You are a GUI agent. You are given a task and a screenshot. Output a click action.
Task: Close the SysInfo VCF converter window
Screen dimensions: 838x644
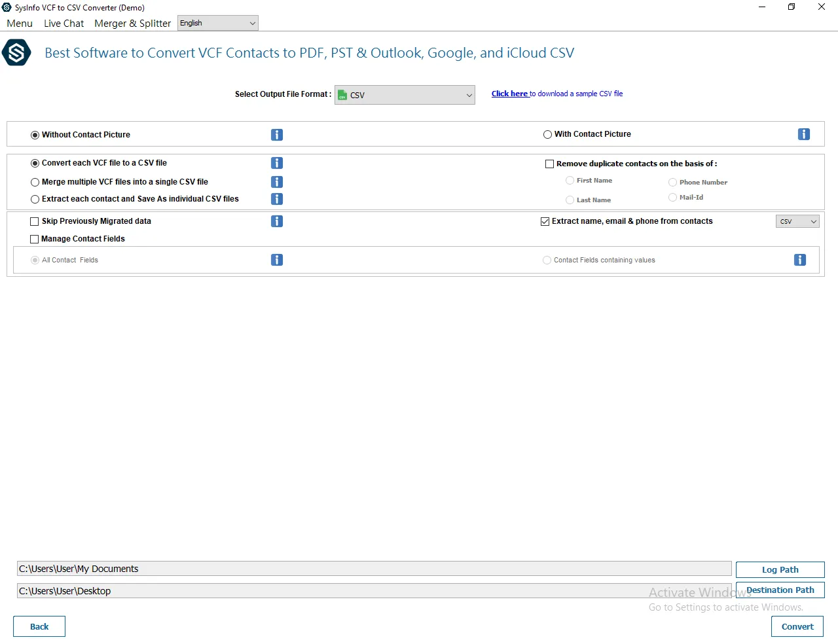(822, 7)
